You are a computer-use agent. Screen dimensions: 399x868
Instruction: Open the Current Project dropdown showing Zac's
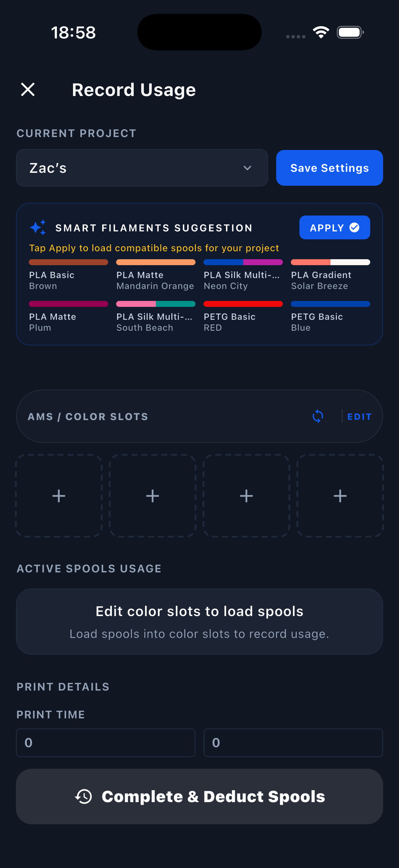(142, 168)
